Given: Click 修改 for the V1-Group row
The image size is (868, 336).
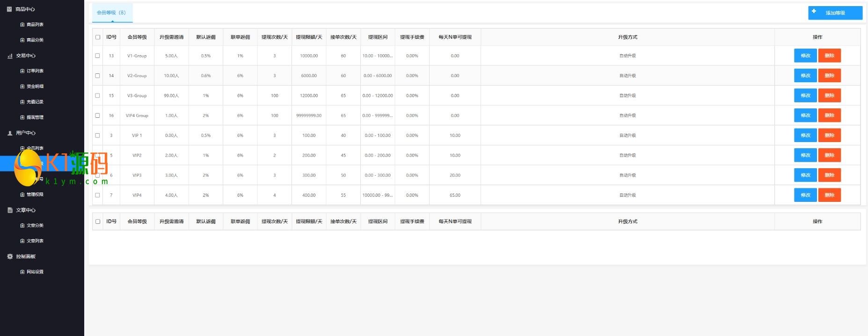Looking at the screenshot, I should coord(805,56).
